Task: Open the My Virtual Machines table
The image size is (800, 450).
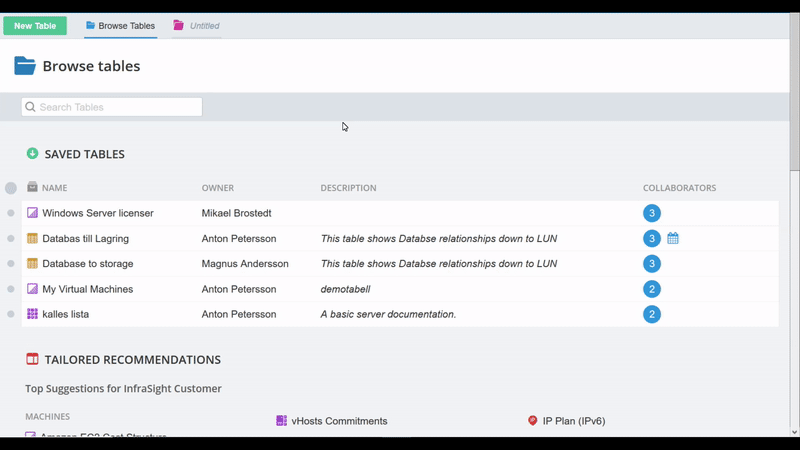Action: tap(88, 289)
